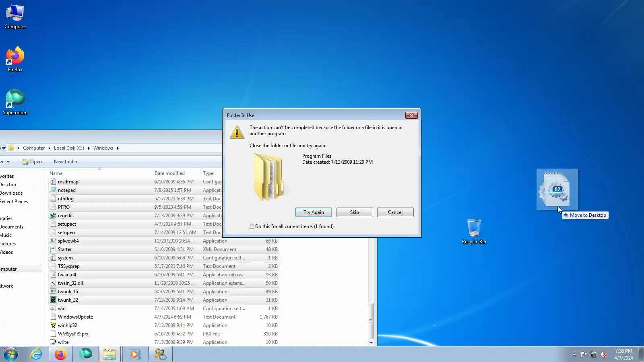Image resolution: width=644 pixels, height=362 pixels.
Task: Select Pictures in the navigation pane
Action: [8, 244]
